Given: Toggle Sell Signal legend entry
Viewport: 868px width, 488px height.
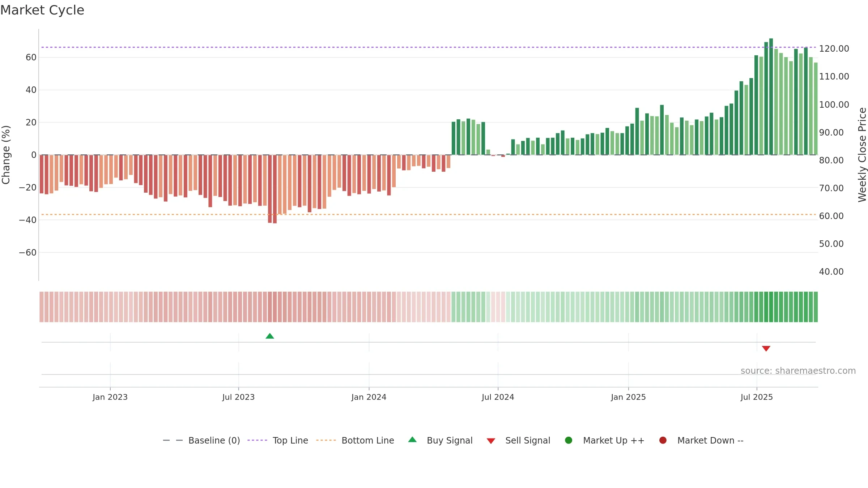Looking at the screenshot, I should [x=518, y=440].
